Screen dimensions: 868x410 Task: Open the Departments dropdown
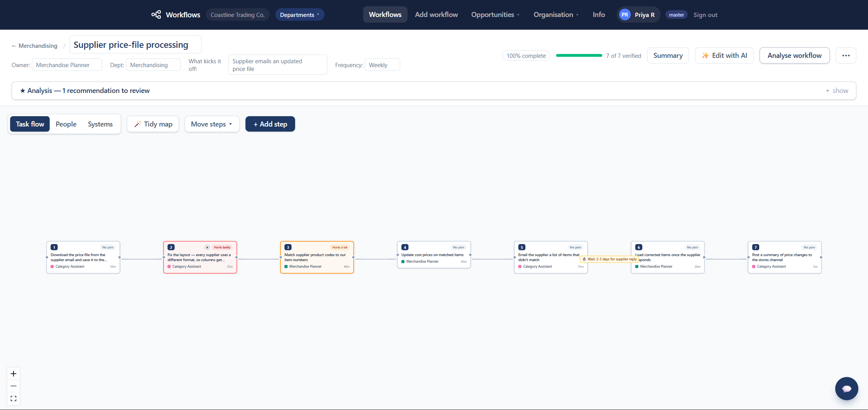[300, 15]
